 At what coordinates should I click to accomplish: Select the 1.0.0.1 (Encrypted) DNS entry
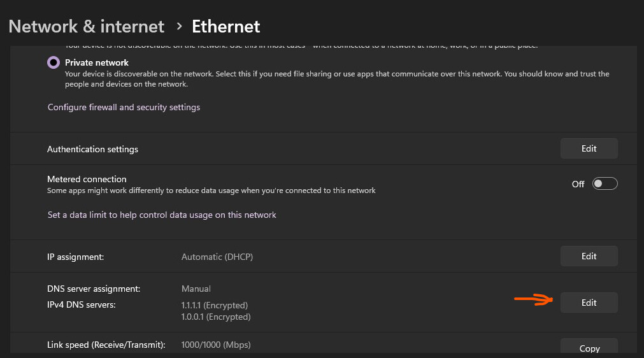point(216,317)
